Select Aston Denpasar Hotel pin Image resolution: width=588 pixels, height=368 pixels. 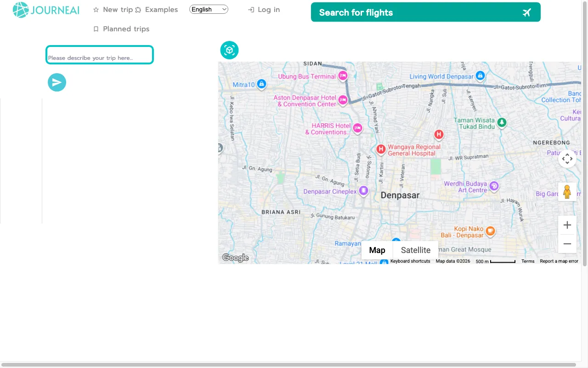coord(343,100)
